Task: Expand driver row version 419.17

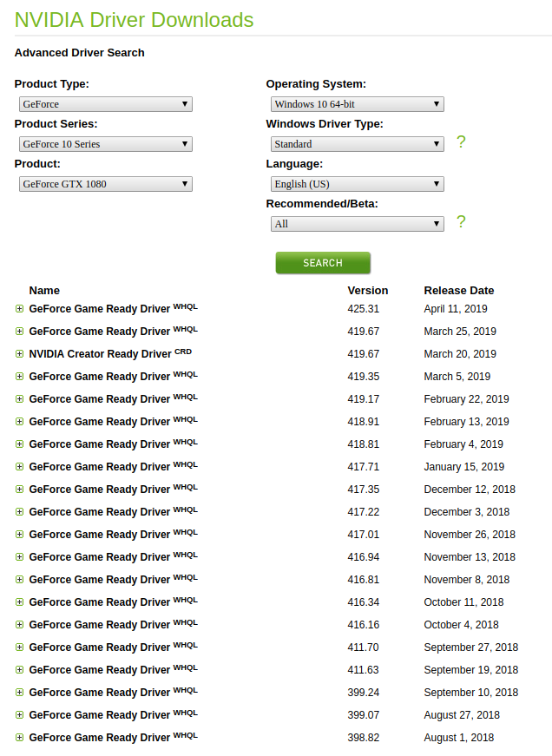Action: pos(19,399)
